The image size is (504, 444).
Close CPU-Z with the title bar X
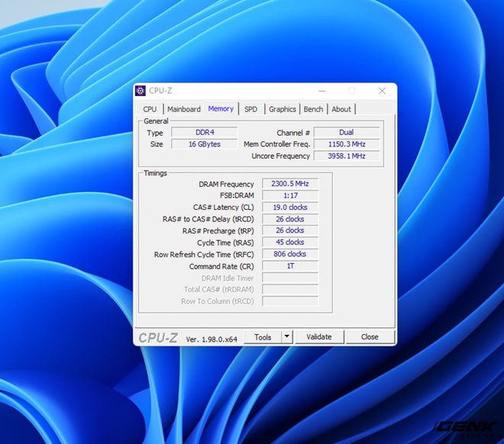[x=382, y=92]
